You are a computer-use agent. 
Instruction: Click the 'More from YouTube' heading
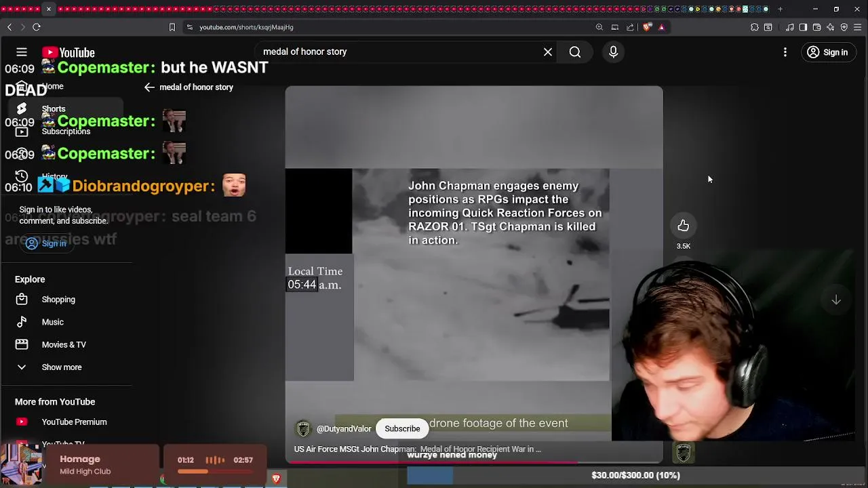(55, 402)
